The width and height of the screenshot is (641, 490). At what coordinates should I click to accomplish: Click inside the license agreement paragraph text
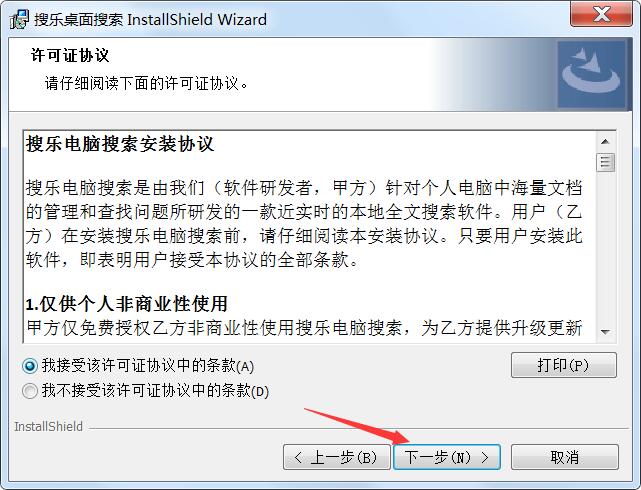click(304, 224)
